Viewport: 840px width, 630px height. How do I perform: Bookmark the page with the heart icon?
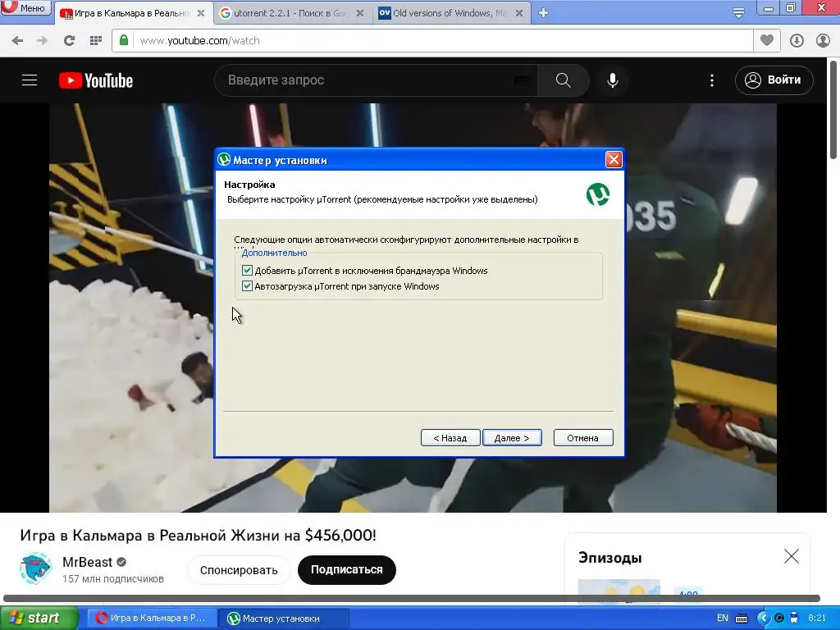767,40
